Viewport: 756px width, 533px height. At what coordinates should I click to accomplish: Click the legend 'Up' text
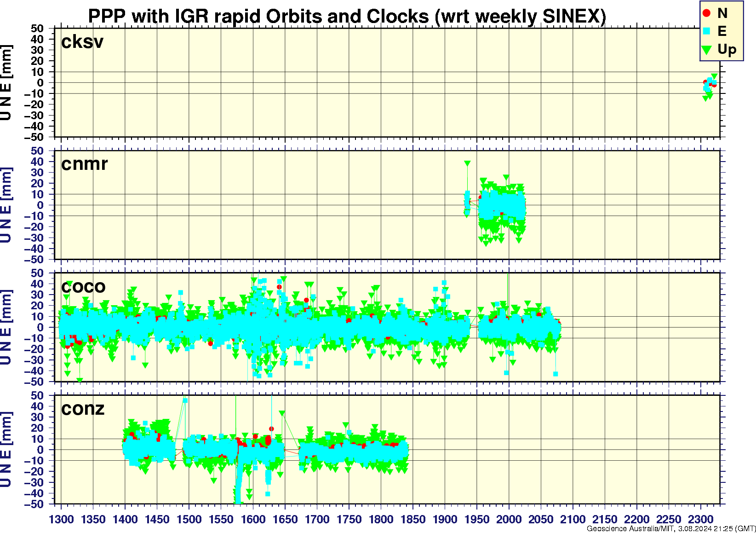pyautogui.click(x=727, y=50)
